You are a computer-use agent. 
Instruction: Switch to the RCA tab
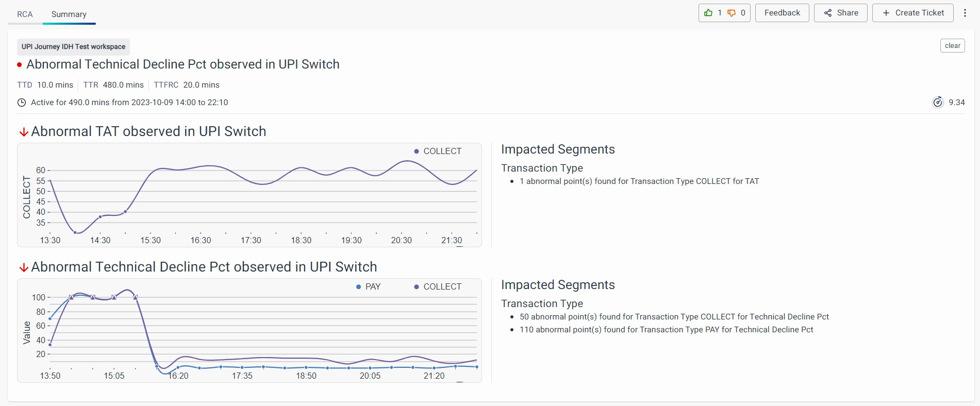25,14
